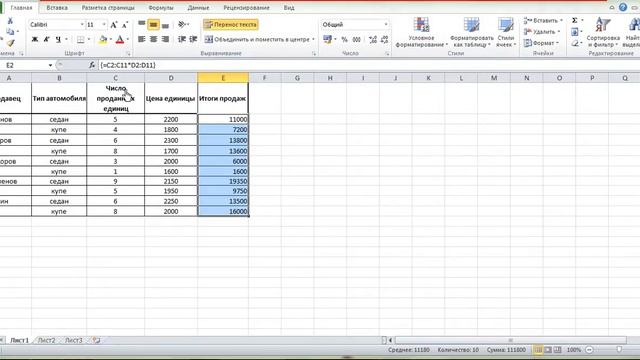Expand Объединить и поместить в центре dropdown arrow

pyautogui.click(x=313, y=40)
